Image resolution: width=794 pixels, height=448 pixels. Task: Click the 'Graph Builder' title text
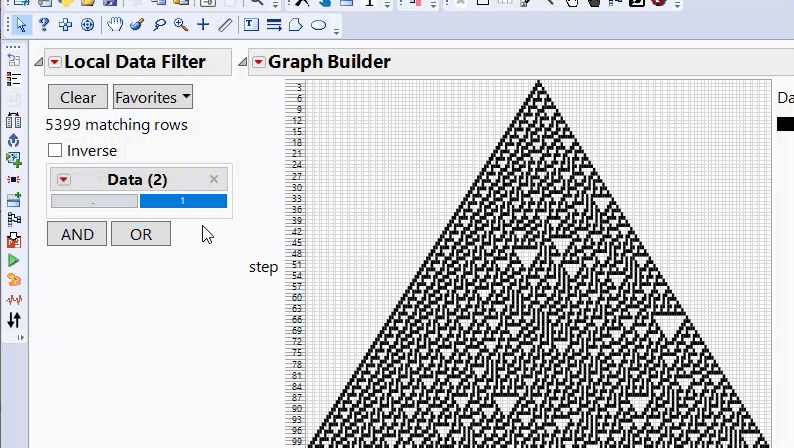(x=330, y=62)
